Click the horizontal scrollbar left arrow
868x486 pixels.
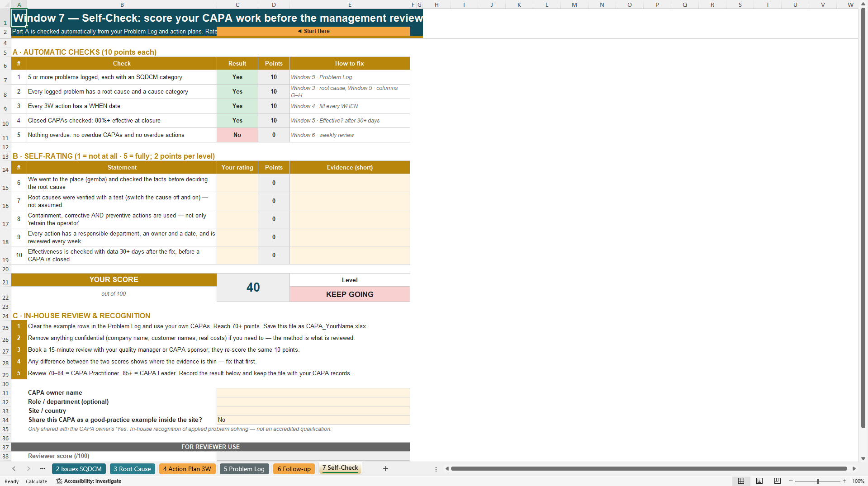447,469
